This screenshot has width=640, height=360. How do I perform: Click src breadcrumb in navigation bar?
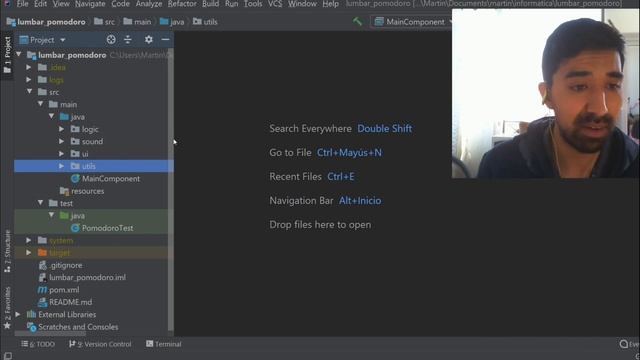click(104, 22)
